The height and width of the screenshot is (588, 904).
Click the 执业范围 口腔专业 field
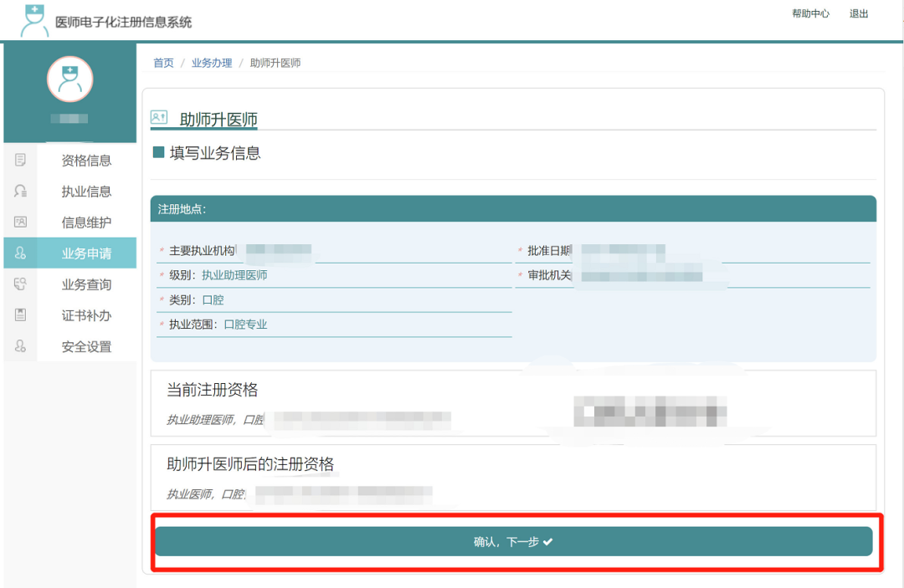pyautogui.click(x=245, y=325)
